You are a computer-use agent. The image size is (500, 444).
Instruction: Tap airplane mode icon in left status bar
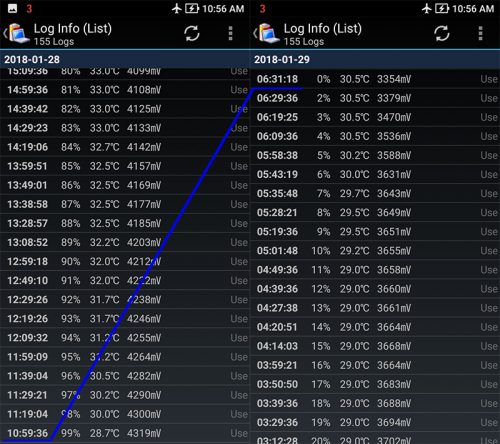(177, 8)
